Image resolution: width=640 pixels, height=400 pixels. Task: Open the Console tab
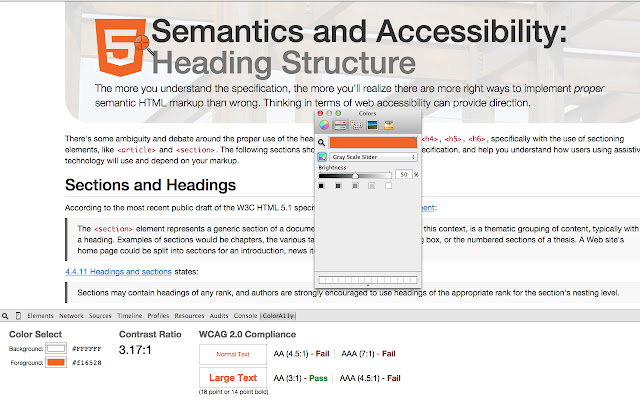tap(245, 316)
